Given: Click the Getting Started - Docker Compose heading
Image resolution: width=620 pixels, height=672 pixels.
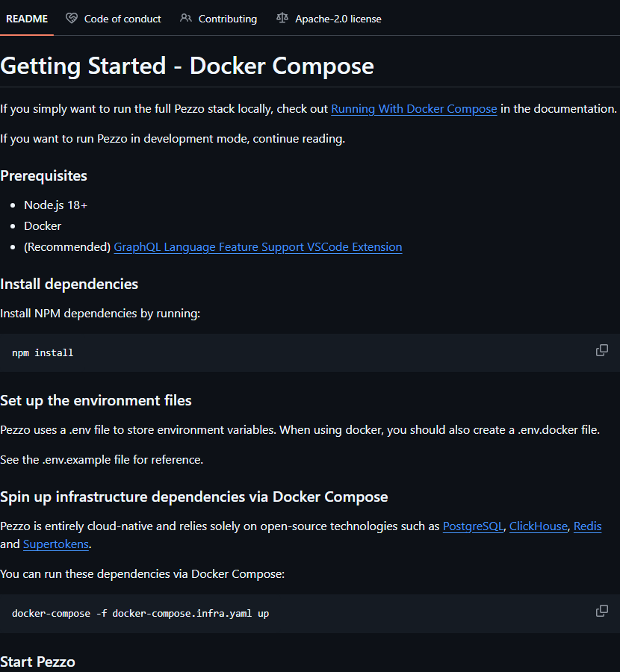Looking at the screenshot, I should (187, 66).
